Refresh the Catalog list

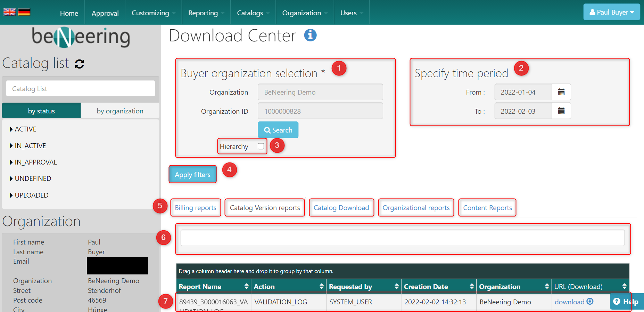coord(80,64)
